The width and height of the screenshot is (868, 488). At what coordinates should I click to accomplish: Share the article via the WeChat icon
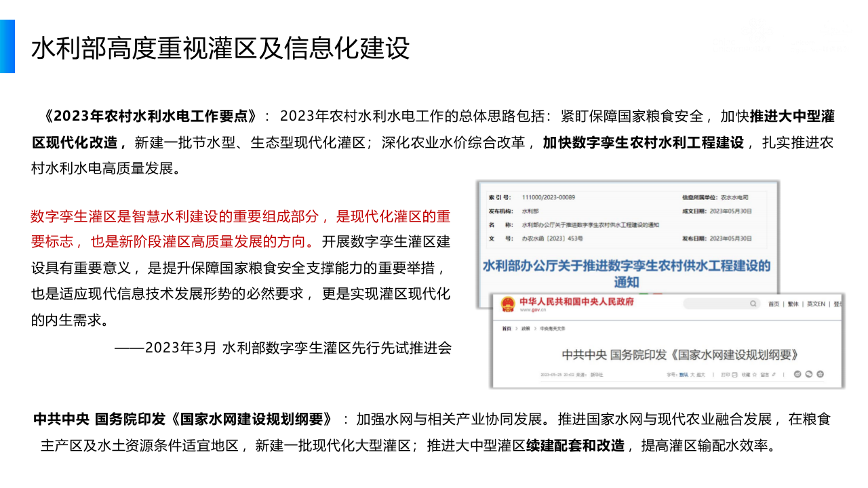[808, 374]
